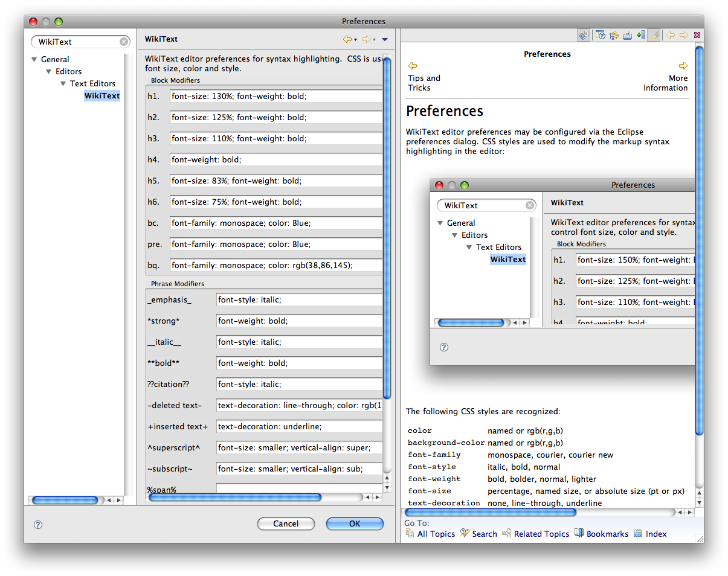Select WikiText in the preferences tree
728x576 pixels.
(102, 95)
